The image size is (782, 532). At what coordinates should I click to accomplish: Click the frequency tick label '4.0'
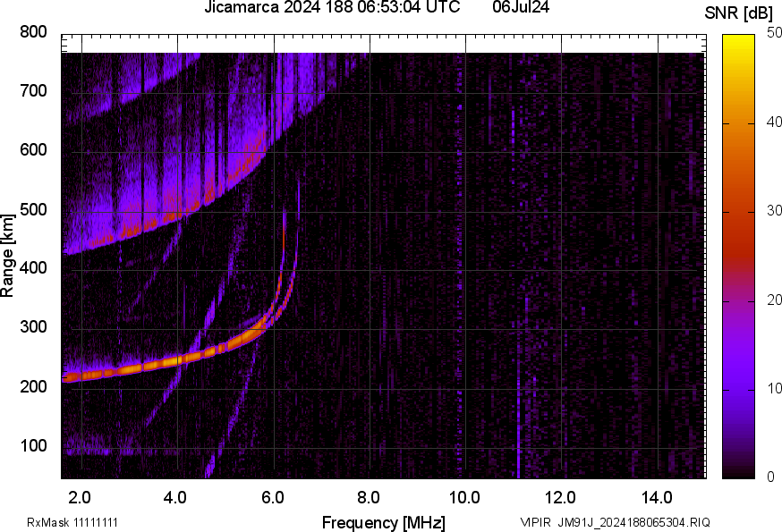(x=175, y=498)
